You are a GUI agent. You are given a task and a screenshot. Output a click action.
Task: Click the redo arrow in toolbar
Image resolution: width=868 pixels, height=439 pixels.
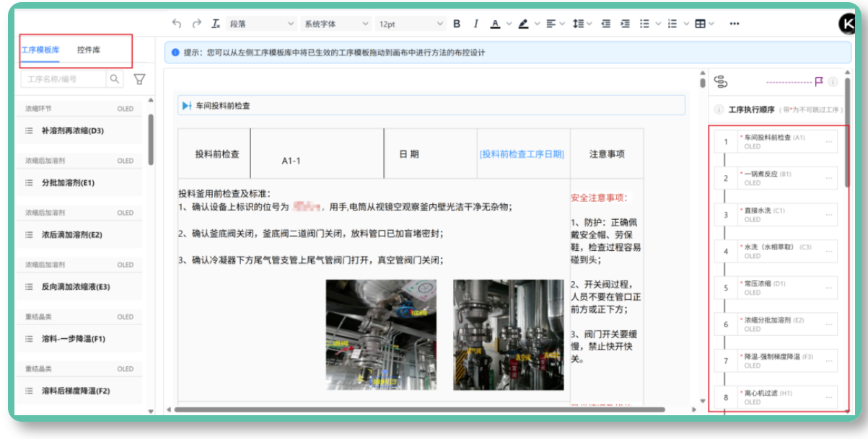pos(196,24)
